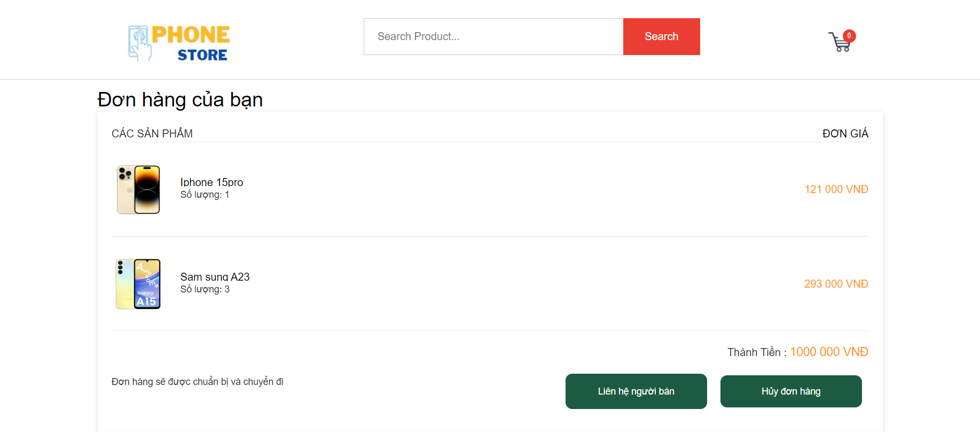Click the PHONE text in the logo

pos(191,35)
